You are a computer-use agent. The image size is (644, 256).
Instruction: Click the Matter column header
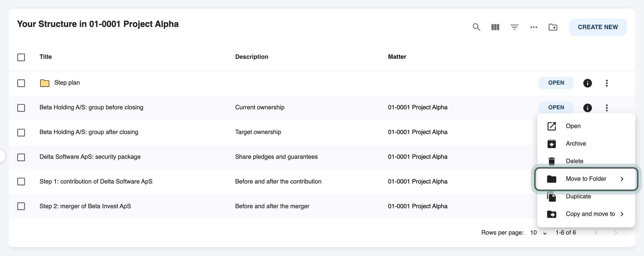pyautogui.click(x=397, y=57)
